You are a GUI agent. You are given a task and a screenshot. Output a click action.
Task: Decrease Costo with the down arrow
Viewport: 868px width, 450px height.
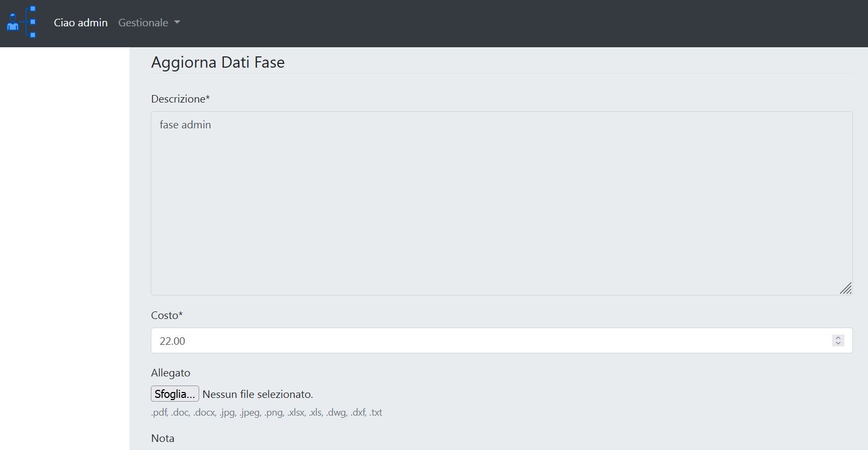coord(838,343)
